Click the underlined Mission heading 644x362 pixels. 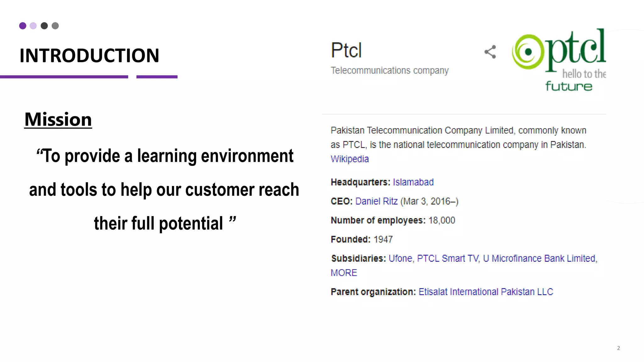coord(58,119)
